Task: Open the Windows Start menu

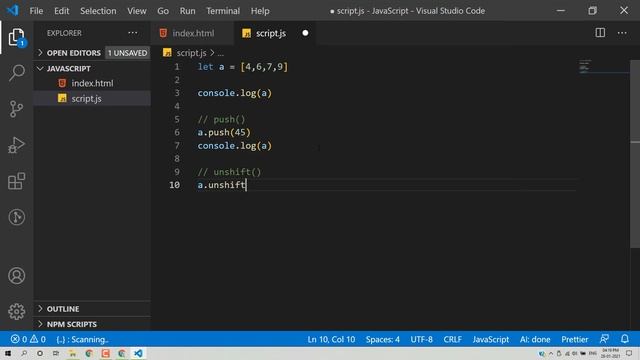Action: pos(7,353)
